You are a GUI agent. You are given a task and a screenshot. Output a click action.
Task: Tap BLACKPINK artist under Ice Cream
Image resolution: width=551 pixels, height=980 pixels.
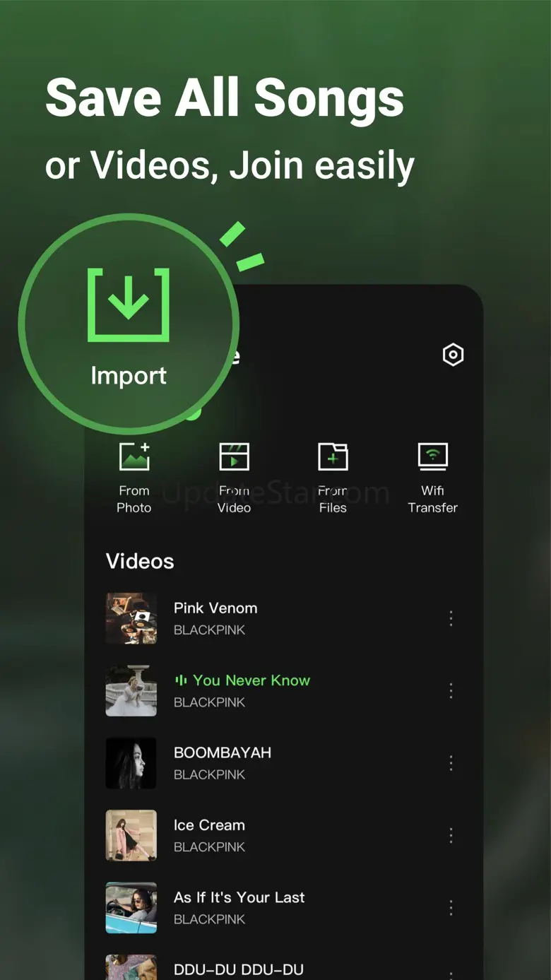coord(210,847)
